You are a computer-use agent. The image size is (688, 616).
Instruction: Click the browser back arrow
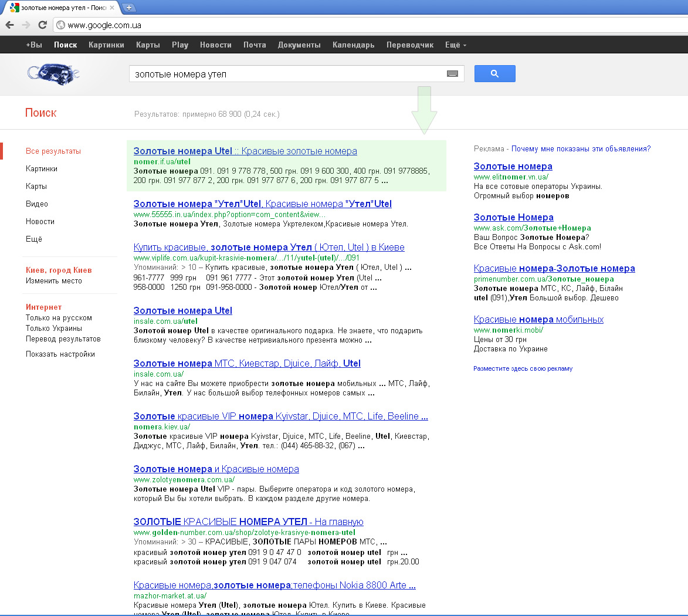(x=10, y=25)
